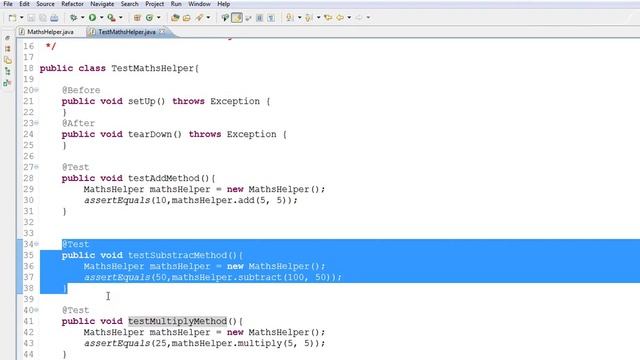Image resolution: width=640 pixels, height=360 pixels.
Task: Toggle the Mark Occurrences button
Action: [237, 18]
